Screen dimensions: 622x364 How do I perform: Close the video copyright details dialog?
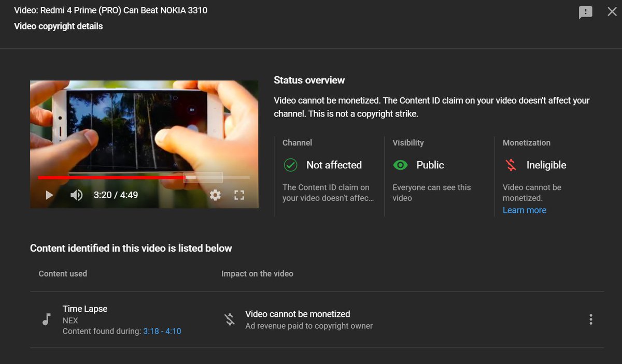click(x=612, y=11)
